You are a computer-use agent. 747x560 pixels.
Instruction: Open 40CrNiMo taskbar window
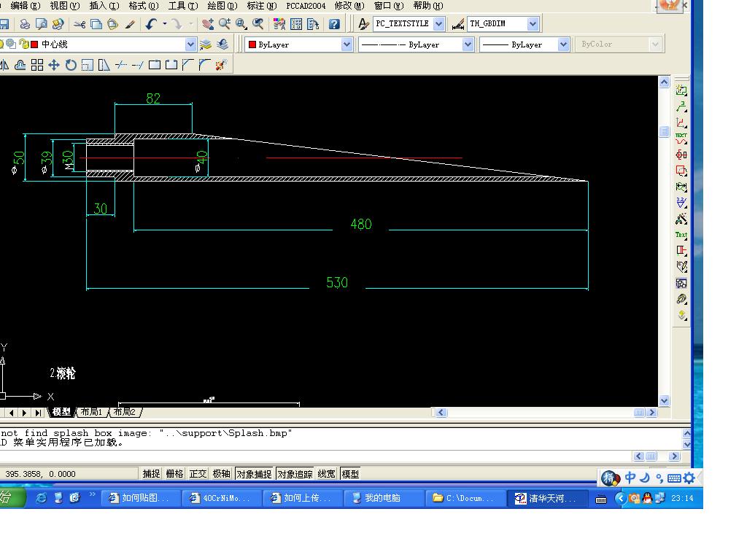point(220,498)
